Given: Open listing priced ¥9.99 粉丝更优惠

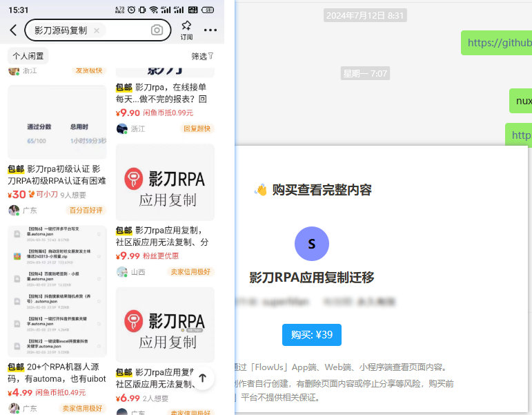Looking at the screenshot, I should [162, 236].
